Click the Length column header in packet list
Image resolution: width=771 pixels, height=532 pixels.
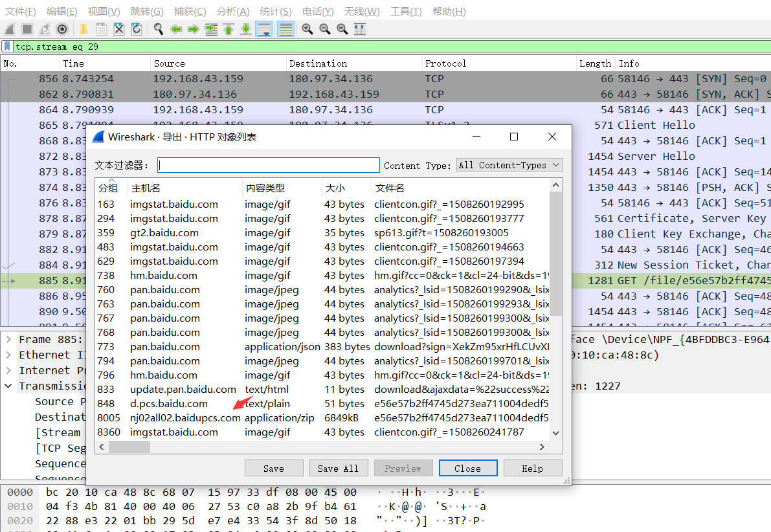[596, 63]
